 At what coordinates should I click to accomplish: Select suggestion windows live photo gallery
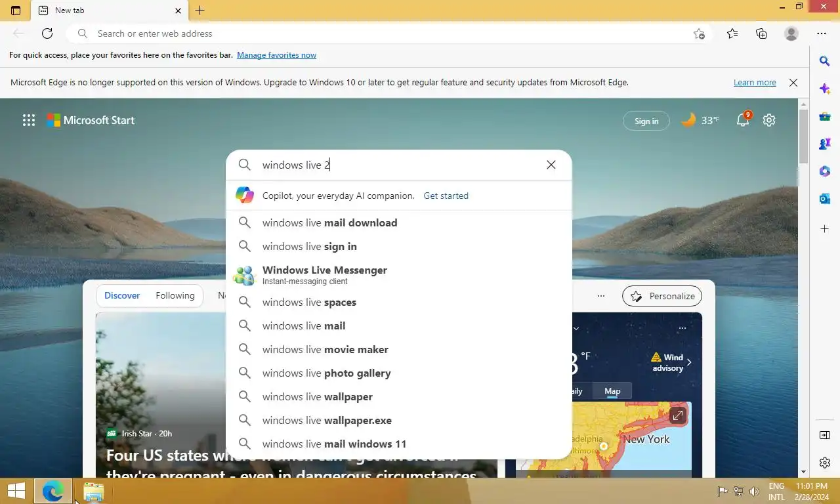(399, 373)
